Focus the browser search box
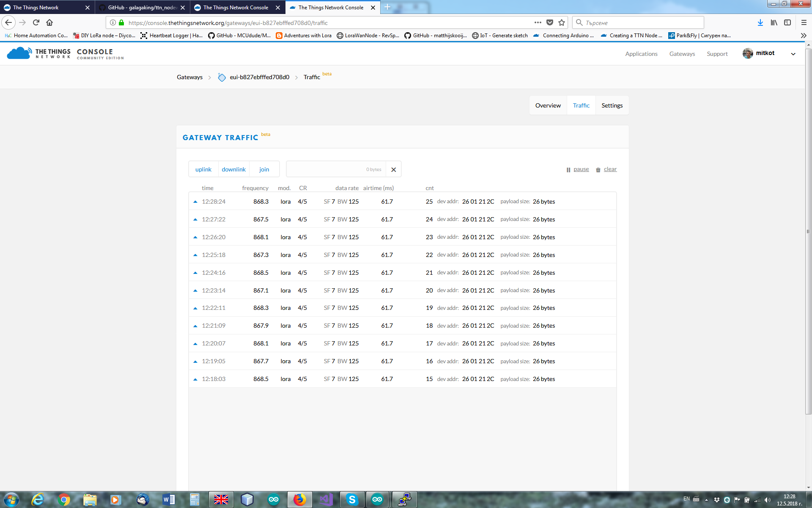Image resolution: width=812 pixels, height=508 pixels. (638, 22)
